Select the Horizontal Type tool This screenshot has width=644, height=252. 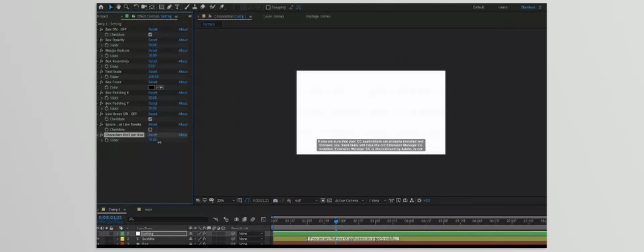point(177,7)
